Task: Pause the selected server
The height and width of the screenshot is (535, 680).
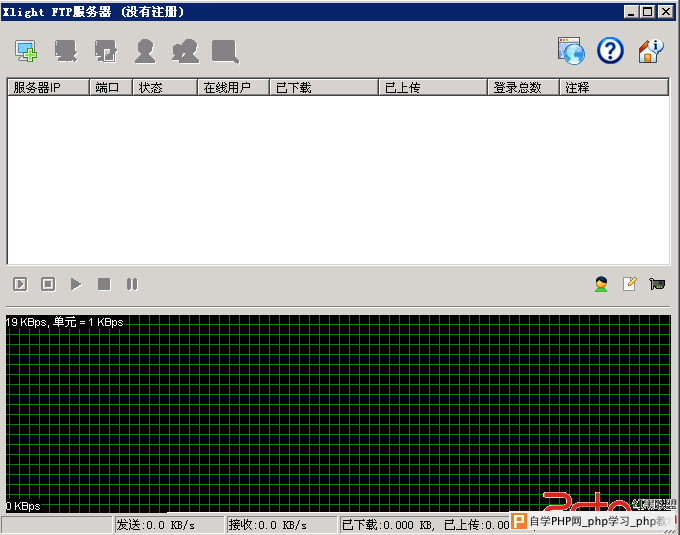Action: pyautogui.click(x=132, y=284)
